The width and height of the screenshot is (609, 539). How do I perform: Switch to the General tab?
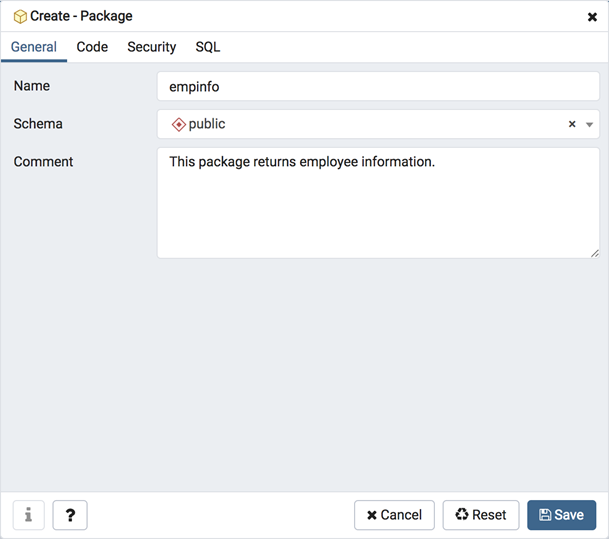[x=34, y=47]
